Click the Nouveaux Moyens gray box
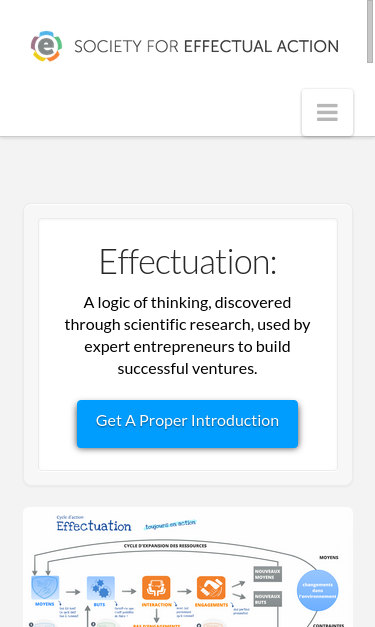Image resolution: width=375 pixels, height=627 pixels. pos(267,574)
